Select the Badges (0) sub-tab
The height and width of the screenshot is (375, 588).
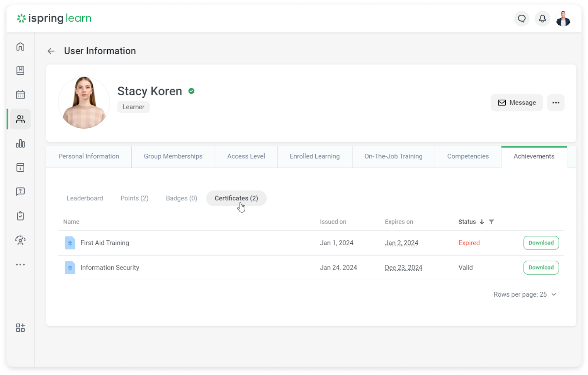(x=181, y=199)
